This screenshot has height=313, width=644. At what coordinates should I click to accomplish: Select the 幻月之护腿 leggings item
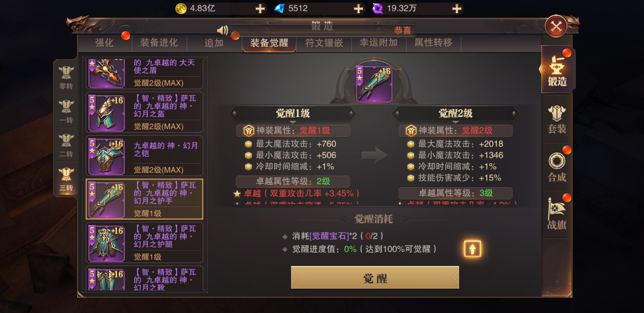144,243
